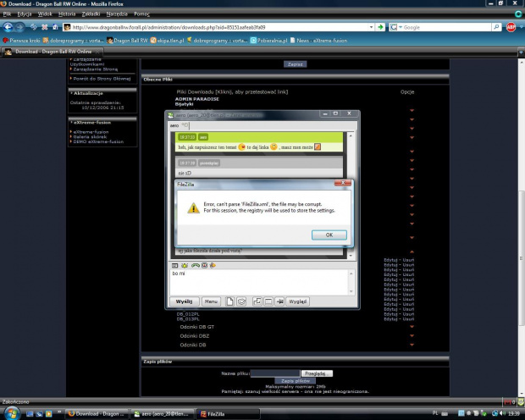Open the Narzędzia menu
The width and height of the screenshot is (525, 420).
click(x=117, y=14)
